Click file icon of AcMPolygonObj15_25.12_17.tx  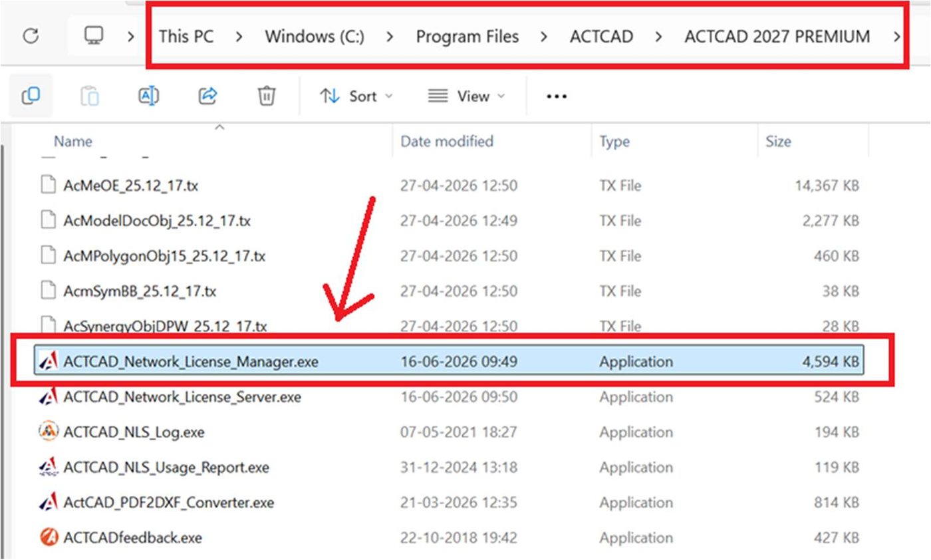tap(48, 256)
